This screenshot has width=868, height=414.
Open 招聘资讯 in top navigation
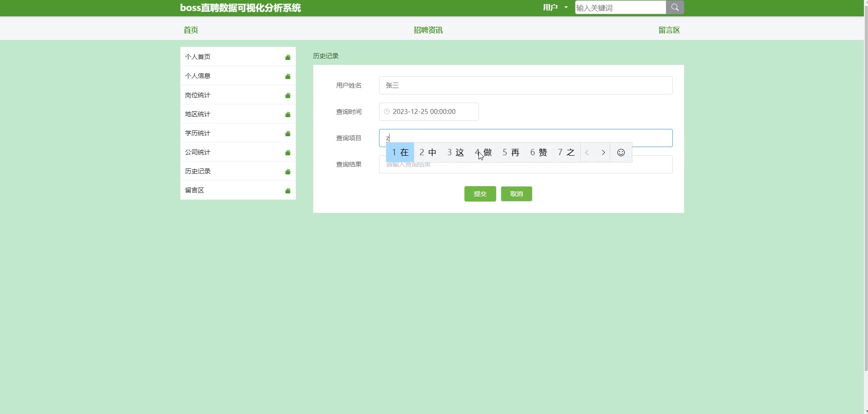[428, 30]
